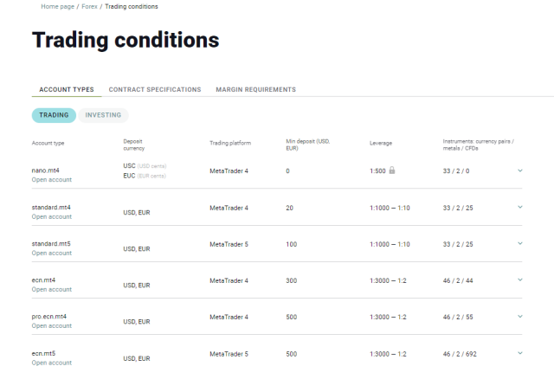Go to Forex breadcrumb link
Image resolution: width=554 pixels, height=392 pixels.
(x=89, y=6)
